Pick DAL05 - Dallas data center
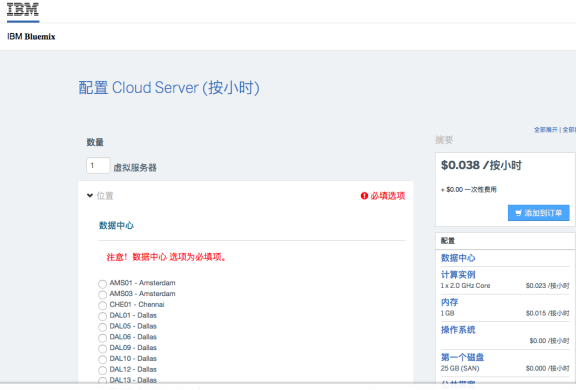This screenshot has height=390, width=576. click(102, 327)
